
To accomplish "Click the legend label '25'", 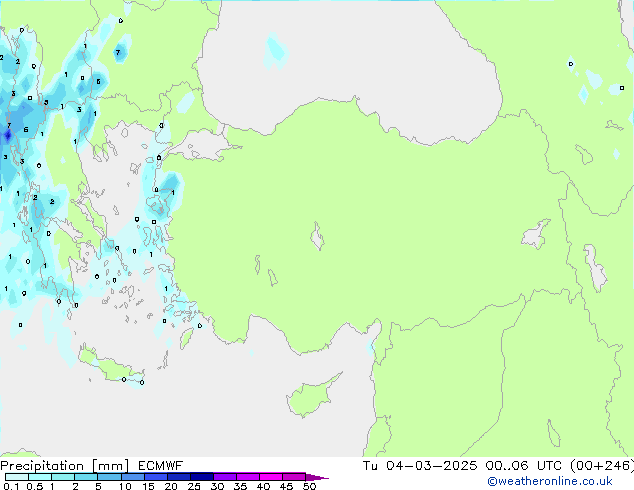I will [194, 486].
